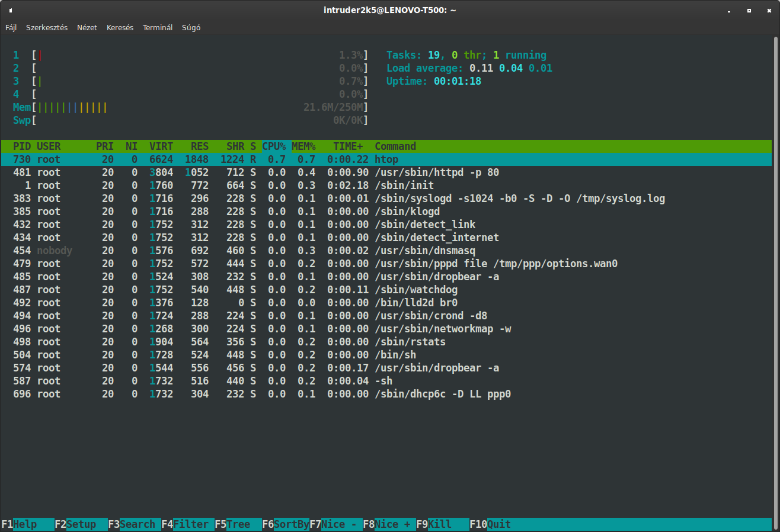
Task: Click the CPU 1 usage meter
Action: 191,55
